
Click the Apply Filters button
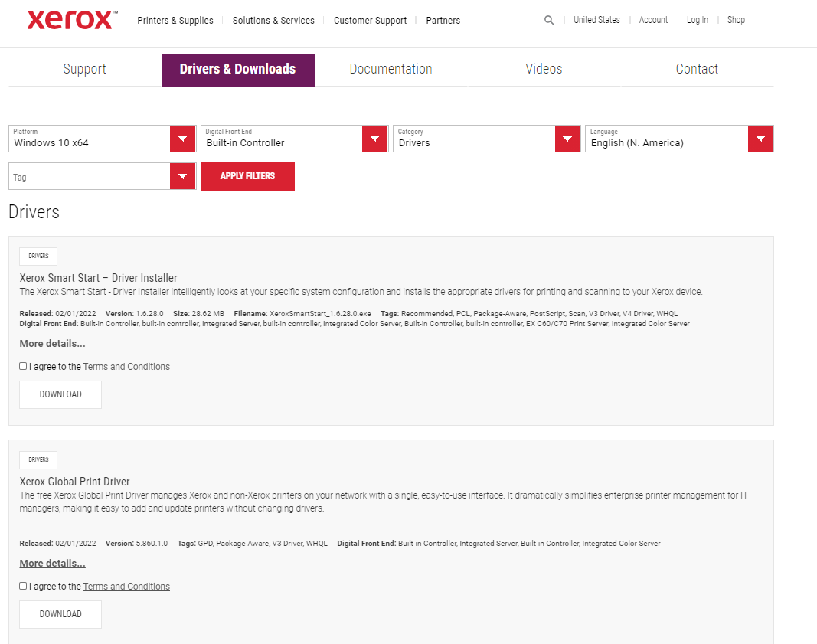(247, 176)
